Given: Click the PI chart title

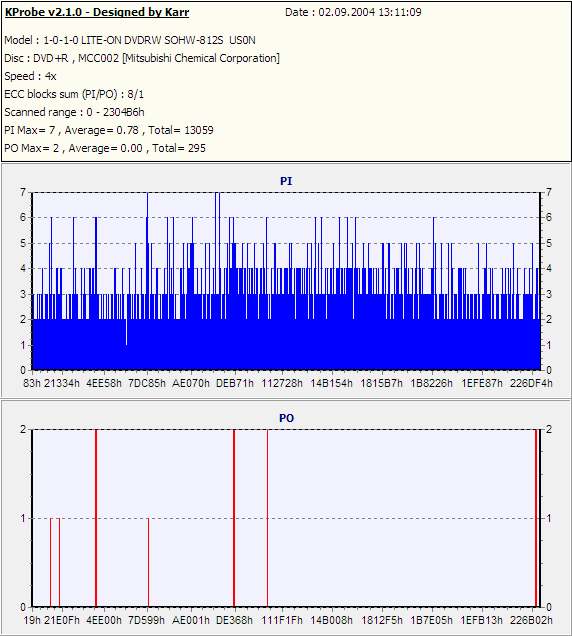Looking at the screenshot, I should (286, 181).
